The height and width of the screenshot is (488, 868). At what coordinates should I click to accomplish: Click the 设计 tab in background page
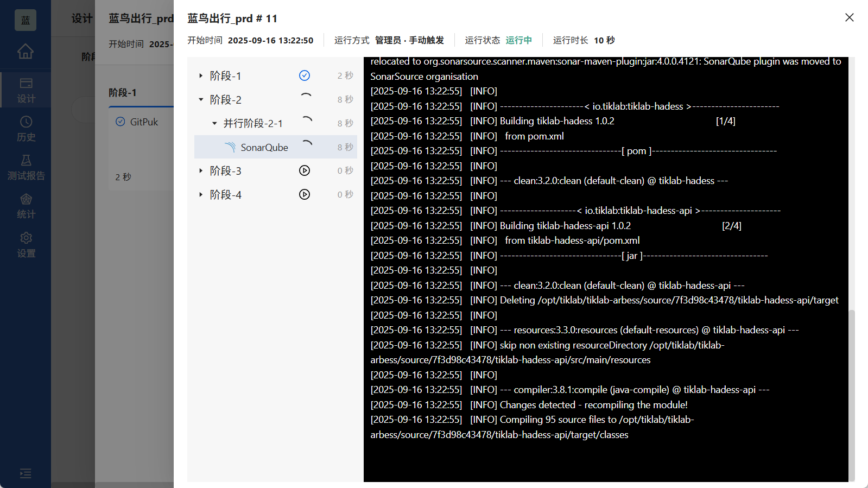82,18
